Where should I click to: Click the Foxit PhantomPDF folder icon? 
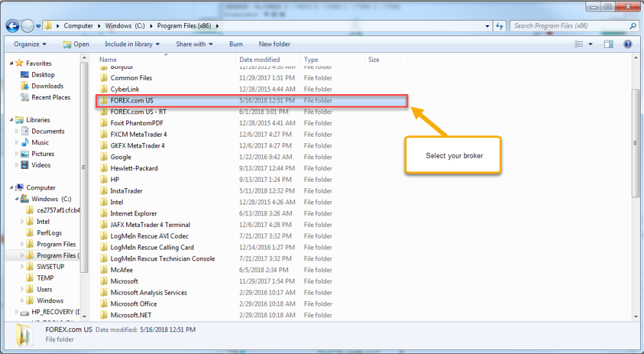pyautogui.click(x=104, y=123)
